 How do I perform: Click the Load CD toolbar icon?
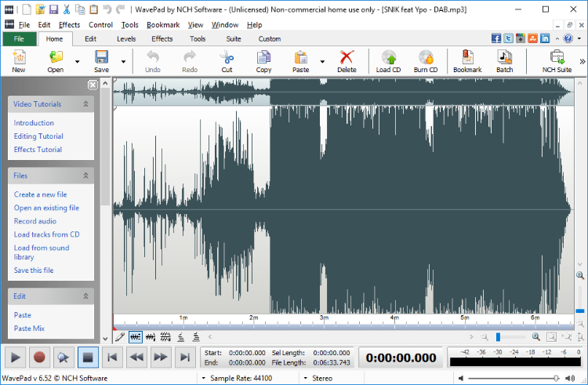click(x=389, y=61)
